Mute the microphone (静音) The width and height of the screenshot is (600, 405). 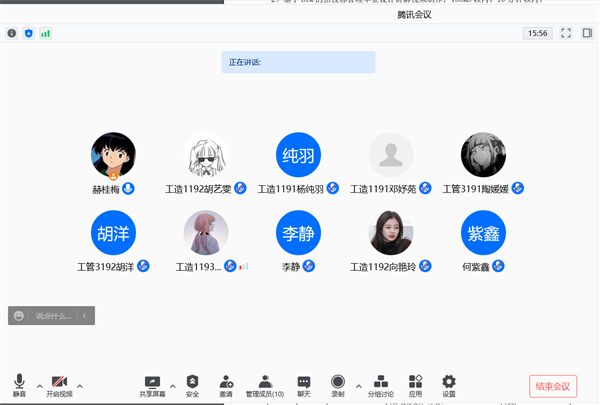[19, 385]
